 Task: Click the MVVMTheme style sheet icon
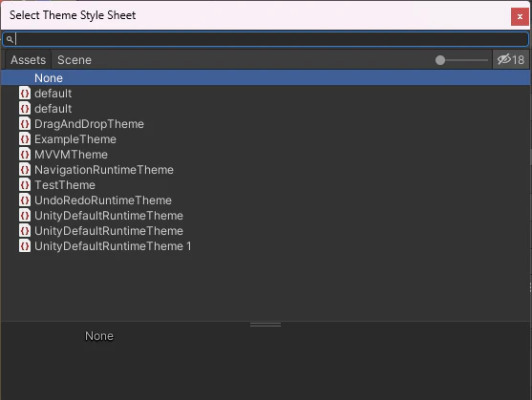(x=25, y=155)
